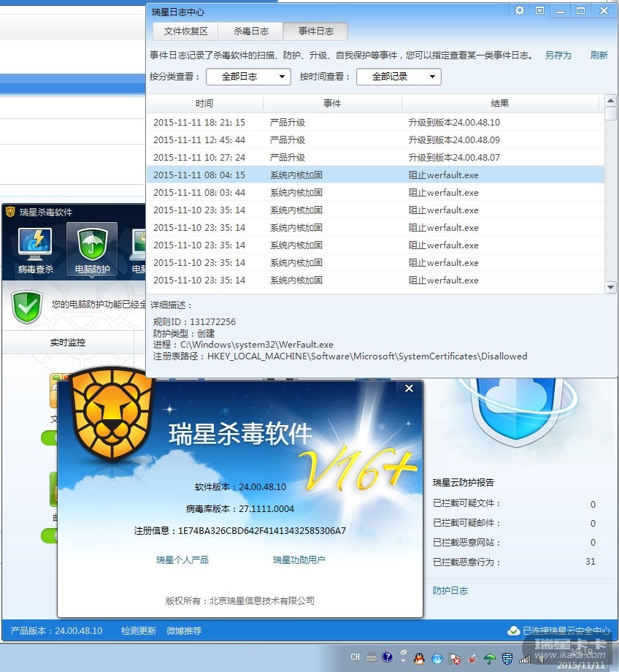619x672 pixels.
Task: Open 瑞星功勋用户 link
Action: pos(299,560)
